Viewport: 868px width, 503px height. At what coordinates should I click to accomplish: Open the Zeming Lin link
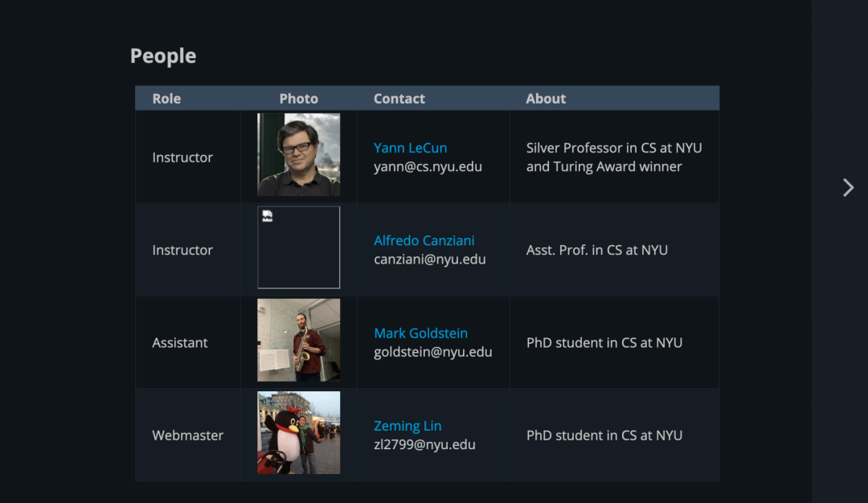coord(407,426)
